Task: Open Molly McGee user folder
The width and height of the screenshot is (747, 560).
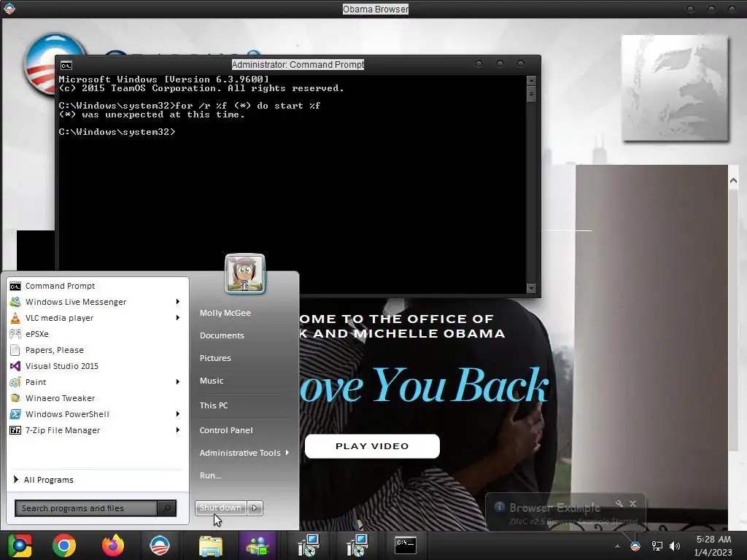Action: coord(225,313)
